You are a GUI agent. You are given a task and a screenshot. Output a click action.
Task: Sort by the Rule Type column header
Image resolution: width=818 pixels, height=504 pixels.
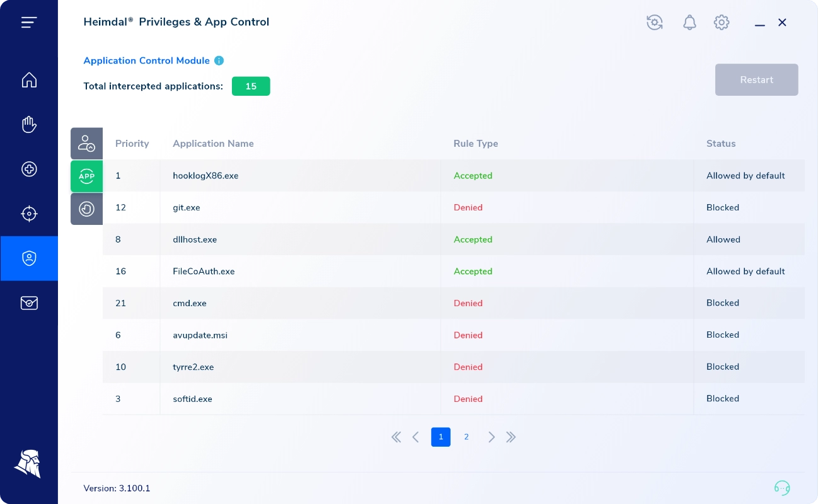pos(476,144)
